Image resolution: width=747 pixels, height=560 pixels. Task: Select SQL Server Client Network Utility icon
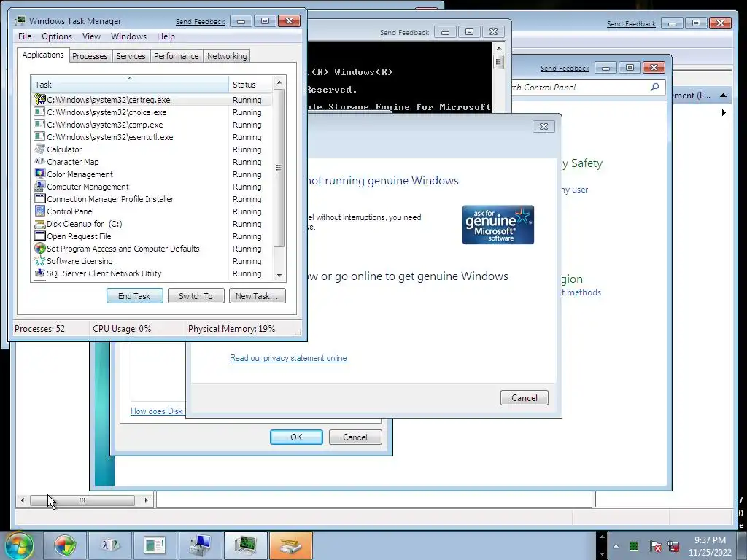(40, 273)
